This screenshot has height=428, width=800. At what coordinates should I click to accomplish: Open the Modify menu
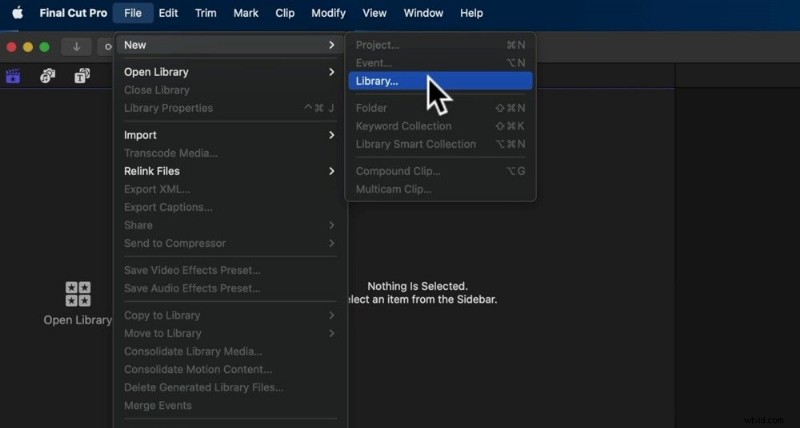[x=328, y=13]
